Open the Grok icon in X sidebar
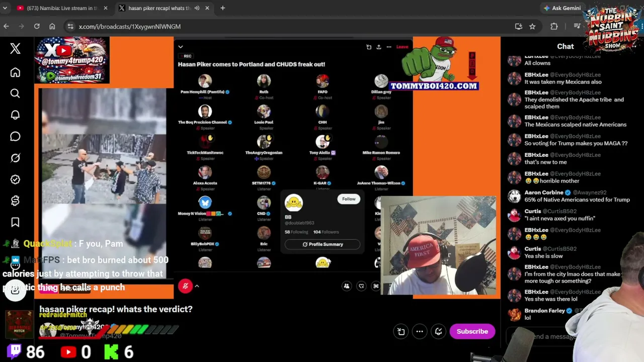The width and height of the screenshot is (644, 362). click(15, 158)
